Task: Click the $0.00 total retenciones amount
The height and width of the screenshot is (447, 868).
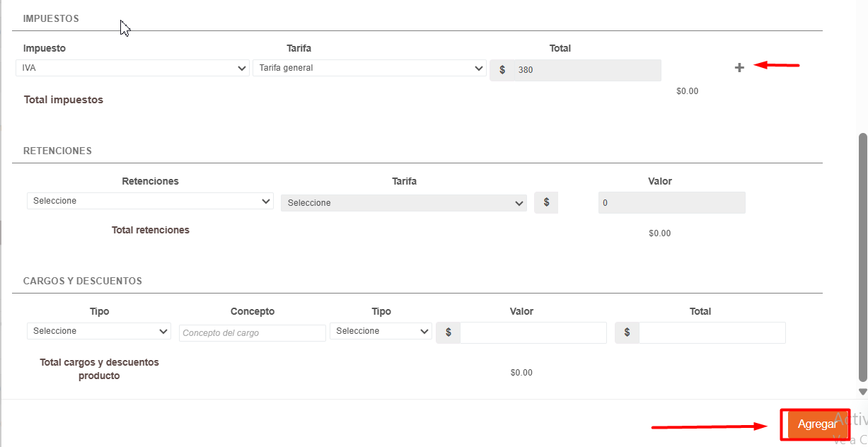Action: tap(660, 233)
